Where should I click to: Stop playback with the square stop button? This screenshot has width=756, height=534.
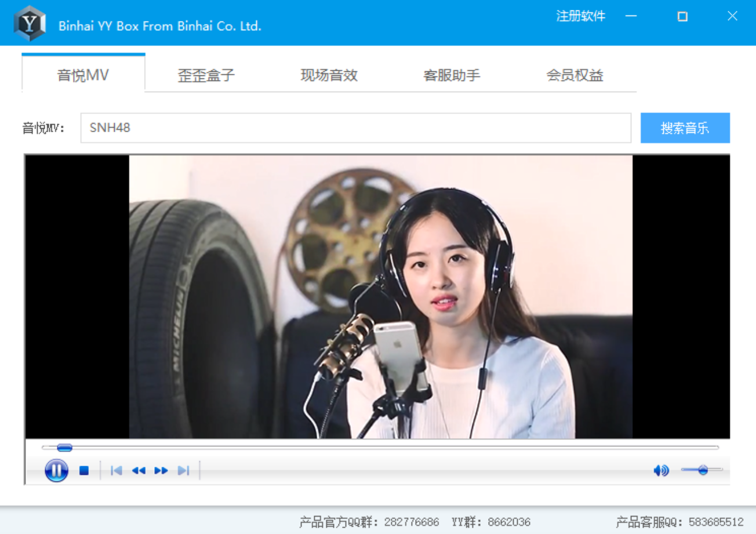point(84,471)
